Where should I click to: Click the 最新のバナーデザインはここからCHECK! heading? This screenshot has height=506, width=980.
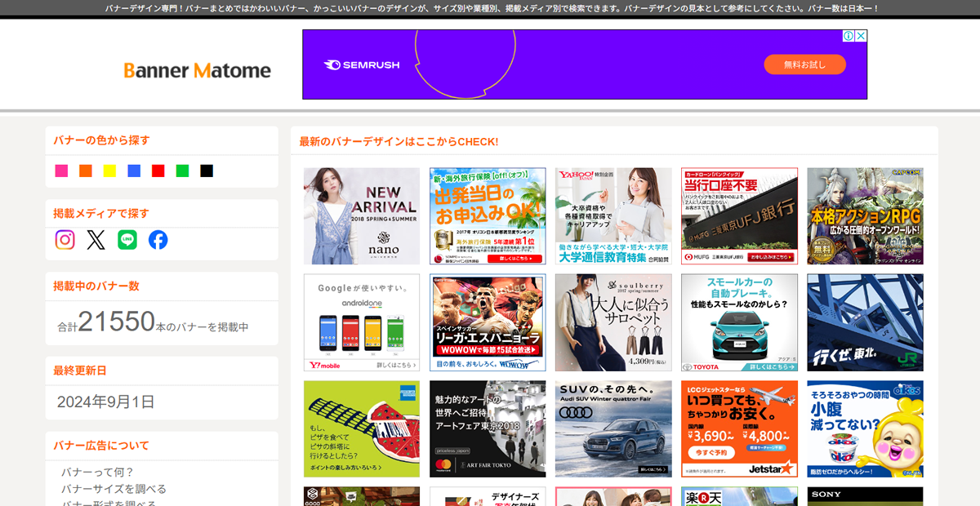point(399,141)
